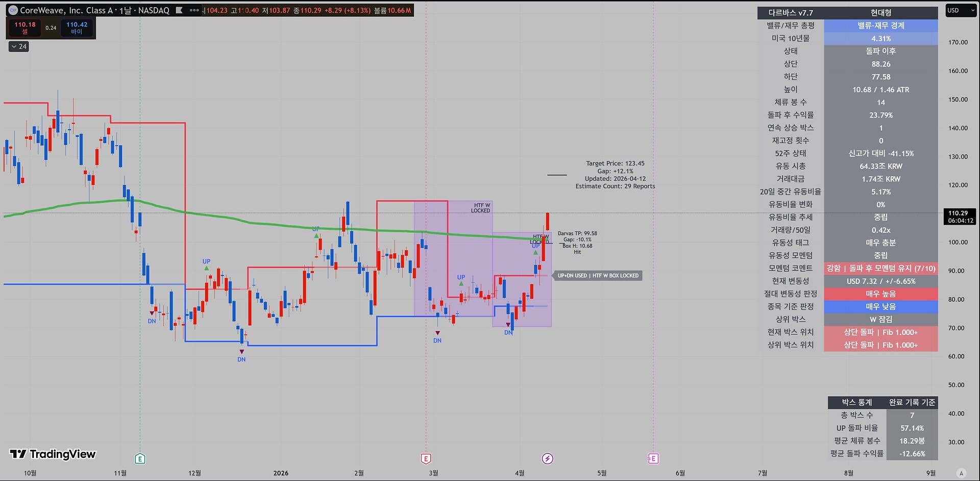Toggle auto scale with the A button
Image resolution: width=980 pixels, height=481 pixels.
961,473
